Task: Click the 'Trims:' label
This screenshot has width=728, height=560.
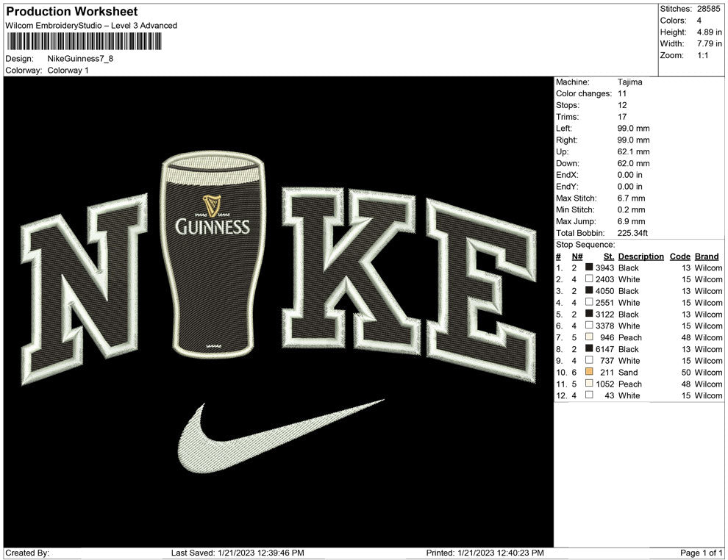Action: pos(568,116)
